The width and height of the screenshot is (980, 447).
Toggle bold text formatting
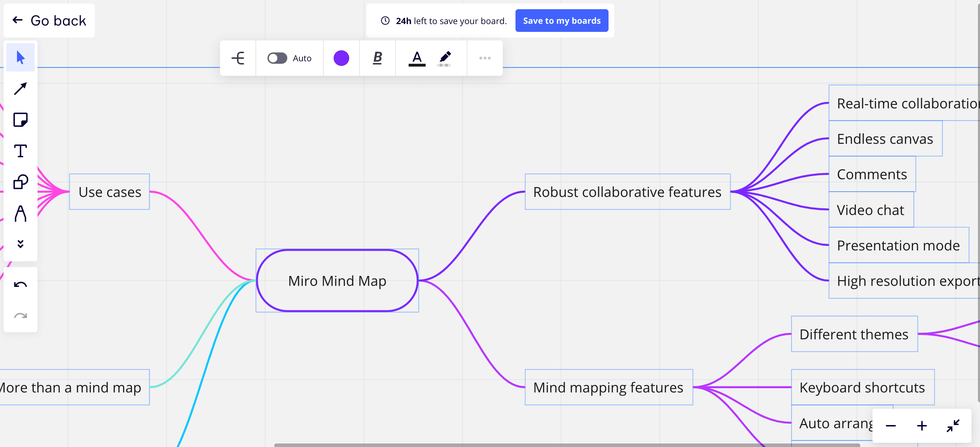coord(377,58)
